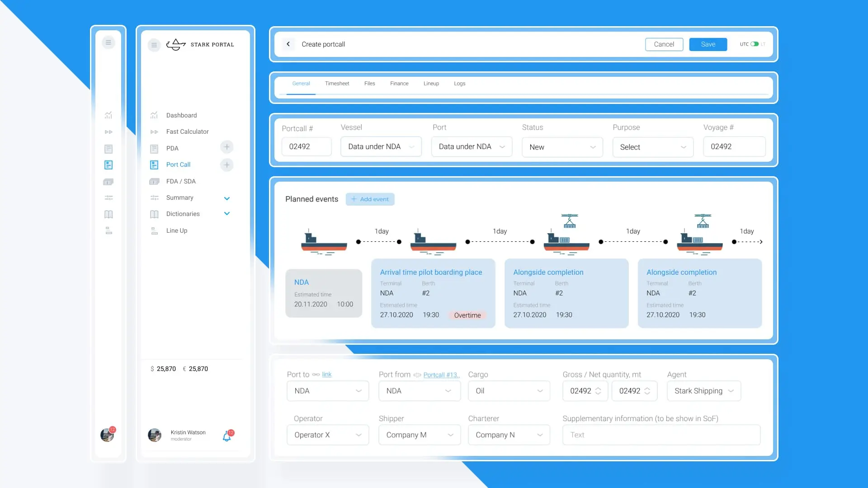Switch to the Timesheet tab
The image size is (868, 488).
click(x=337, y=84)
